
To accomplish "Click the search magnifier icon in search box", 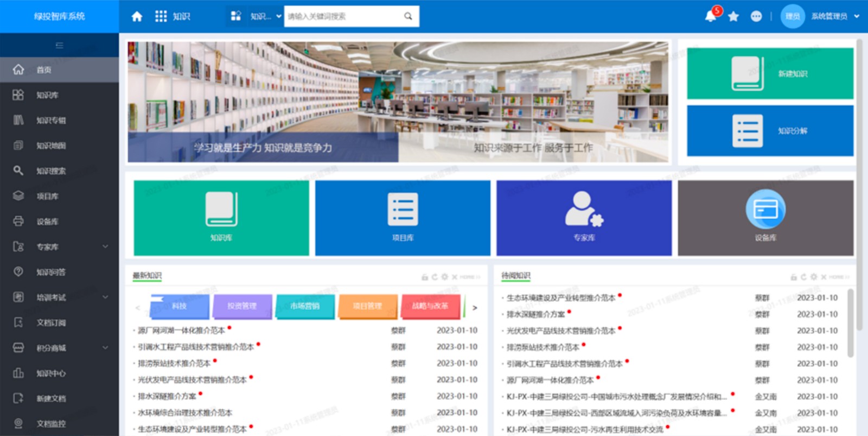I will (408, 16).
